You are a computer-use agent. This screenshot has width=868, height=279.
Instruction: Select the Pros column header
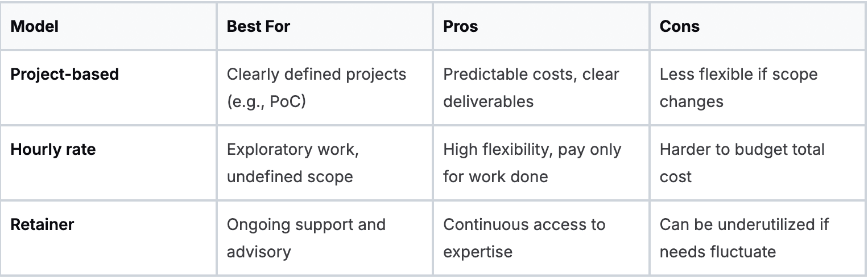pyautogui.click(x=461, y=27)
